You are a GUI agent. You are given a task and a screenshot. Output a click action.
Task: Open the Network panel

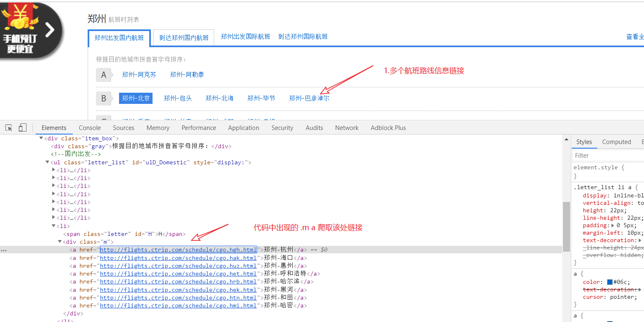pos(346,127)
